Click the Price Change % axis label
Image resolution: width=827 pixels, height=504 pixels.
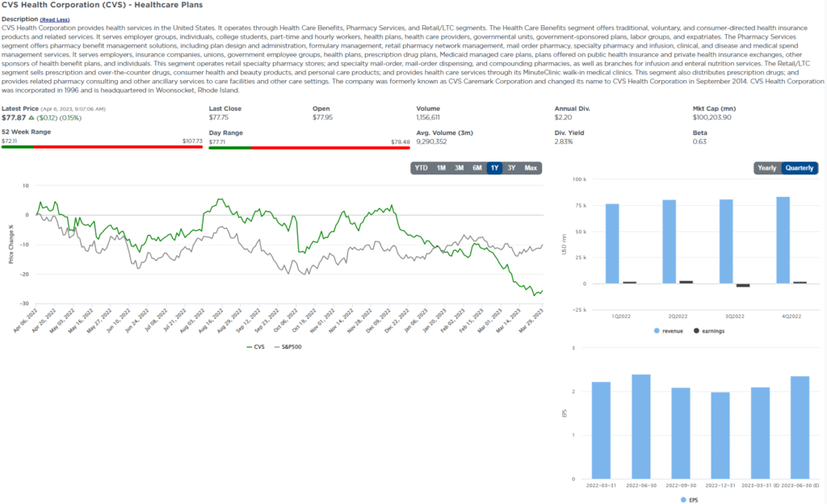tap(10, 244)
